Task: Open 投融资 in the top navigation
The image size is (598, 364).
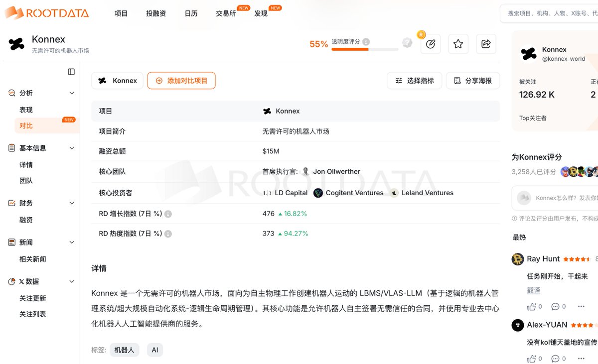Action: tap(156, 13)
